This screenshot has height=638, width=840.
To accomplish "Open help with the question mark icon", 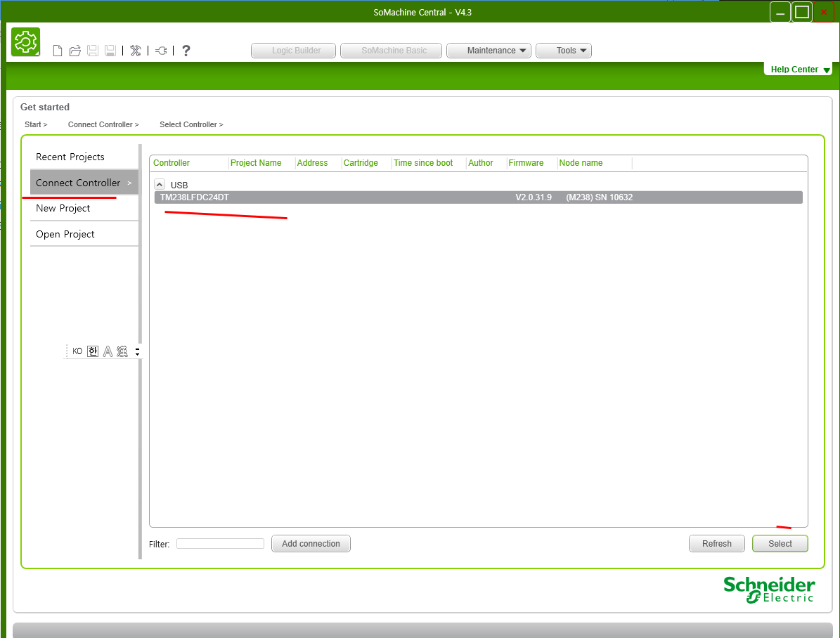I will click(x=186, y=51).
